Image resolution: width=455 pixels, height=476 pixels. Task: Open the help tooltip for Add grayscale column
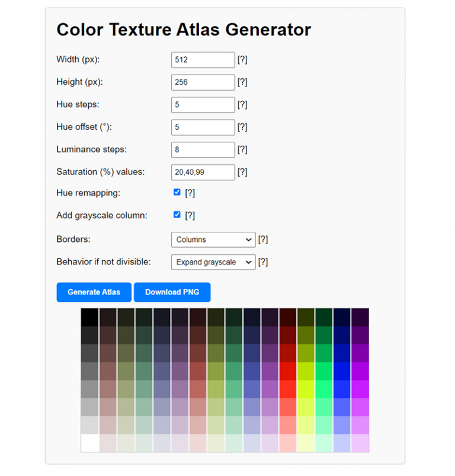(189, 215)
